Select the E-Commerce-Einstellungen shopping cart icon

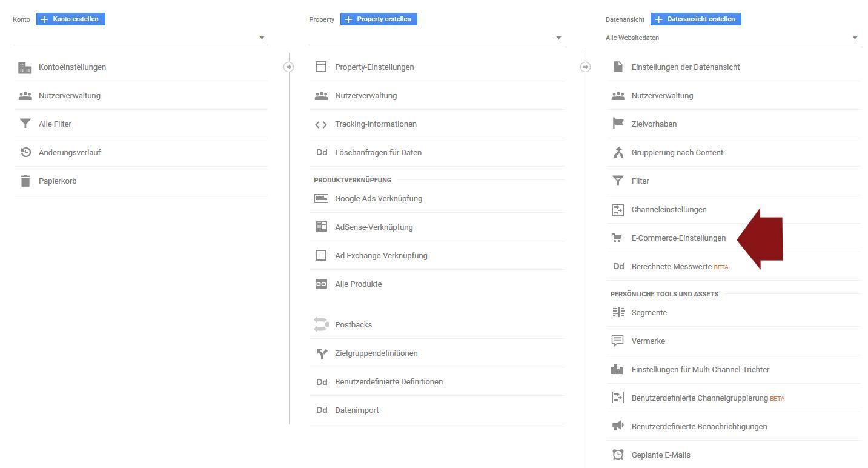pos(618,238)
